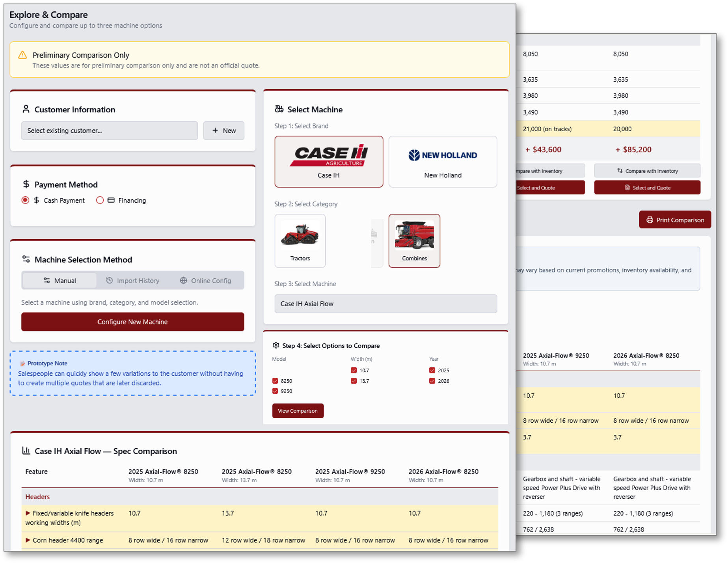Open the Select existing customer dropdown
Viewport: 728px width, 563px height.
(x=110, y=130)
